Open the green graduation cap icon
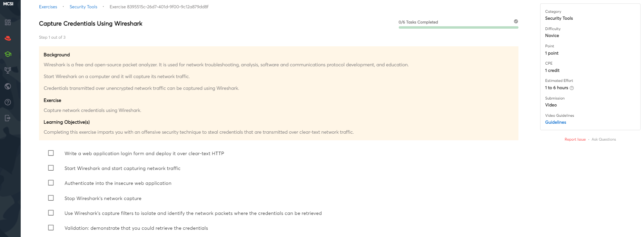644x237 pixels. pyautogui.click(x=8, y=54)
